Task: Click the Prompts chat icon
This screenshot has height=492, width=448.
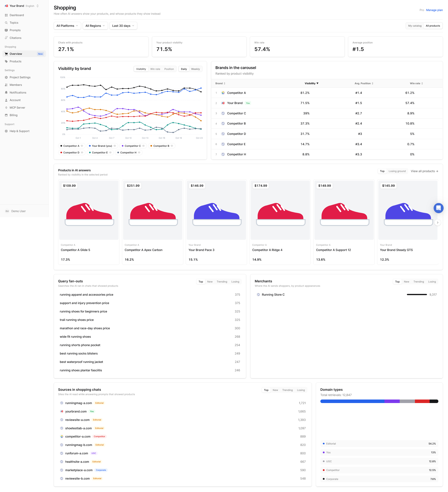Action: pyautogui.click(x=6, y=30)
